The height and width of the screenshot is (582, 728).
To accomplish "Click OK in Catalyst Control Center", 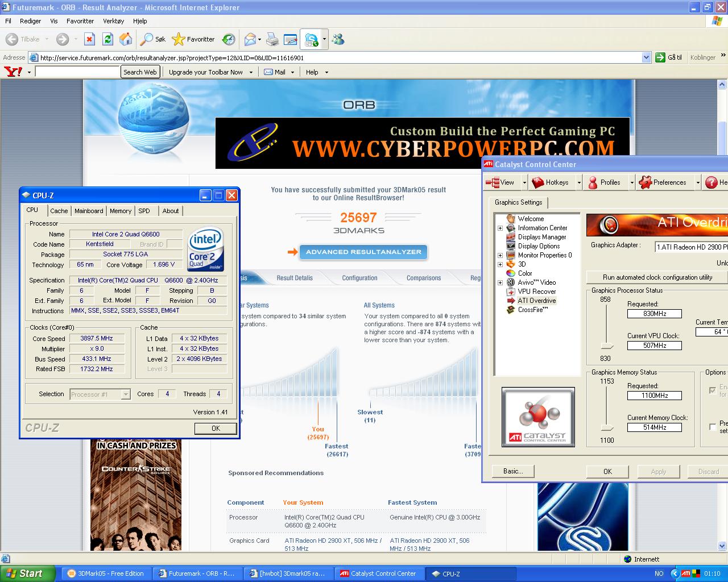I will pos(607,472).
